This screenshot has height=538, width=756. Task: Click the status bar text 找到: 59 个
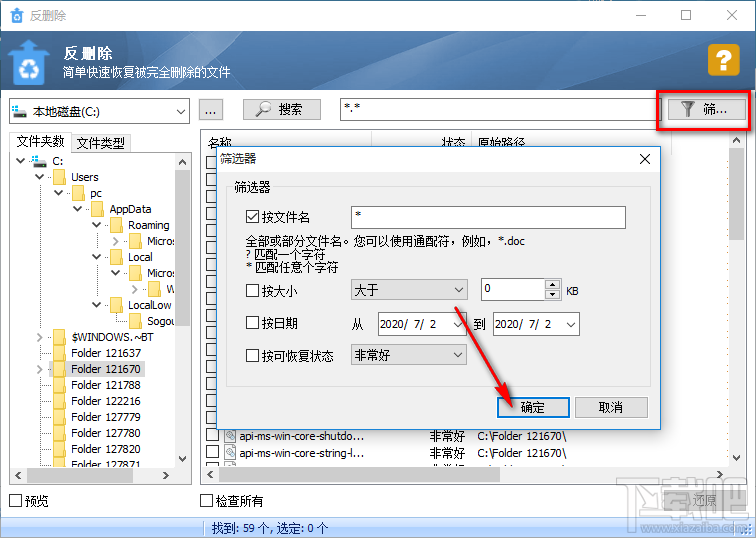239,528
